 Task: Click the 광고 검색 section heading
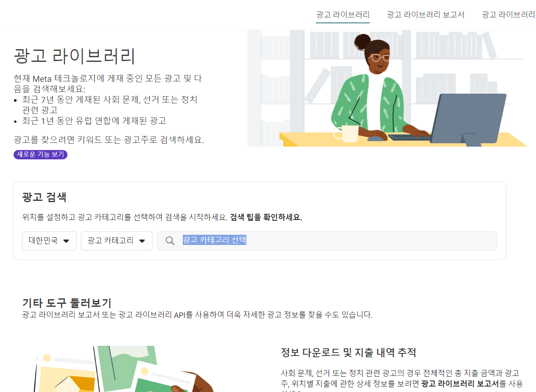click(44, 197)
